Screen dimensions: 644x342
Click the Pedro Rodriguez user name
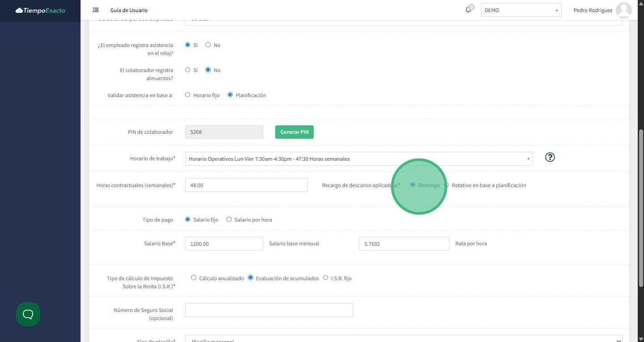coord(593,10)
